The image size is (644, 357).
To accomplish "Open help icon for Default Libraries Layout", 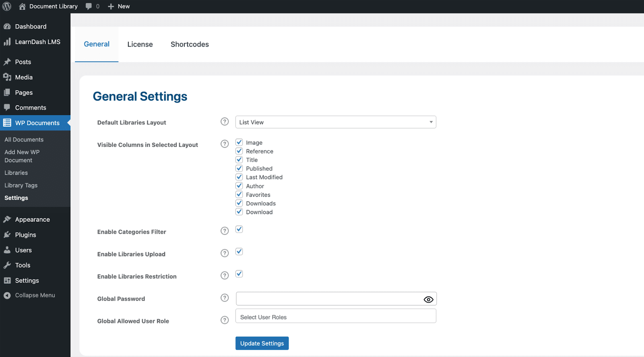I will [x=225, y=122].
